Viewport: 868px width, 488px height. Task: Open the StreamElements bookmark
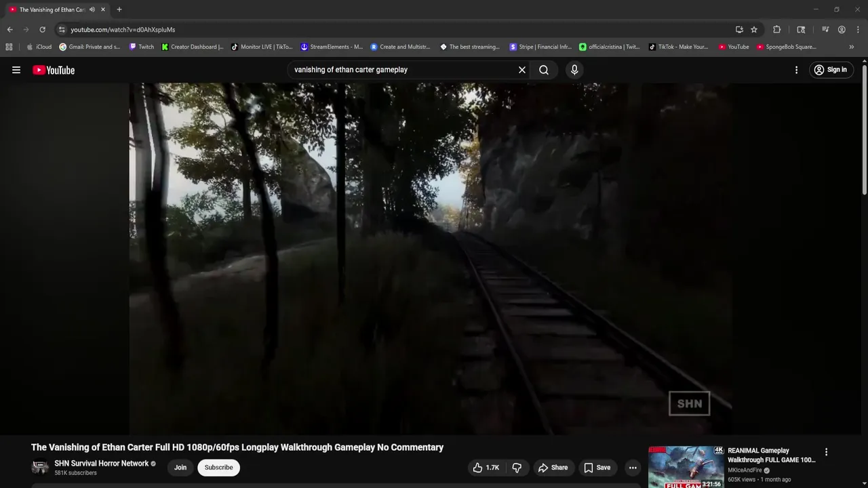(332, 47)
